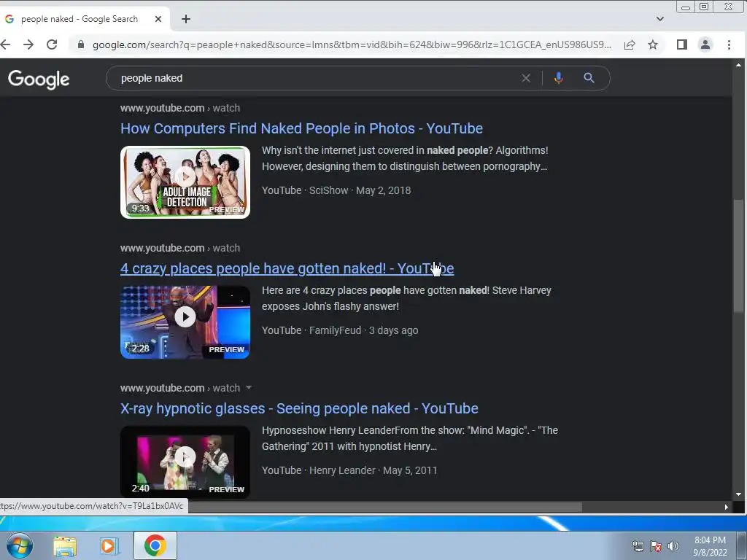This screenshot has height=560, width=747.
Task: Share this page icon in address bar
Action: click(630, 44)
